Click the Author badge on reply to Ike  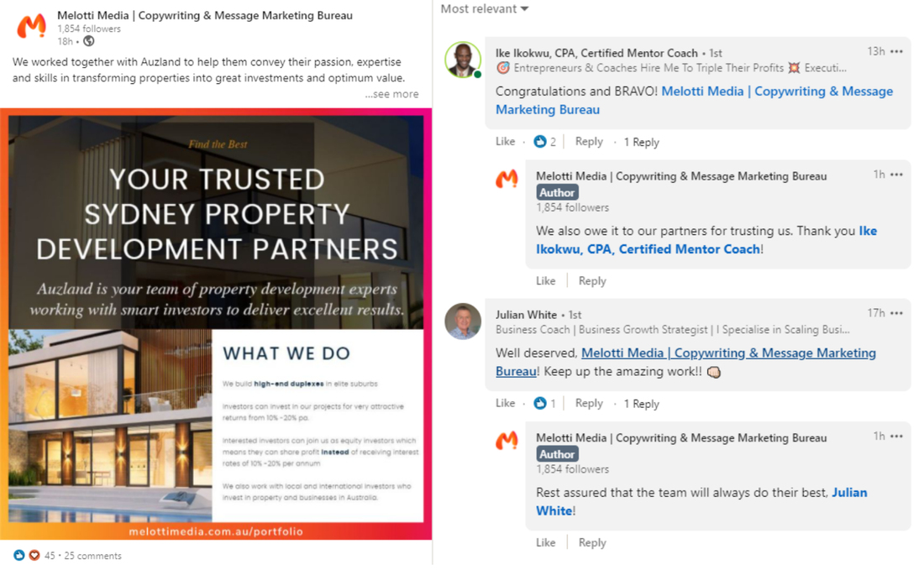[x=558, y=192]
